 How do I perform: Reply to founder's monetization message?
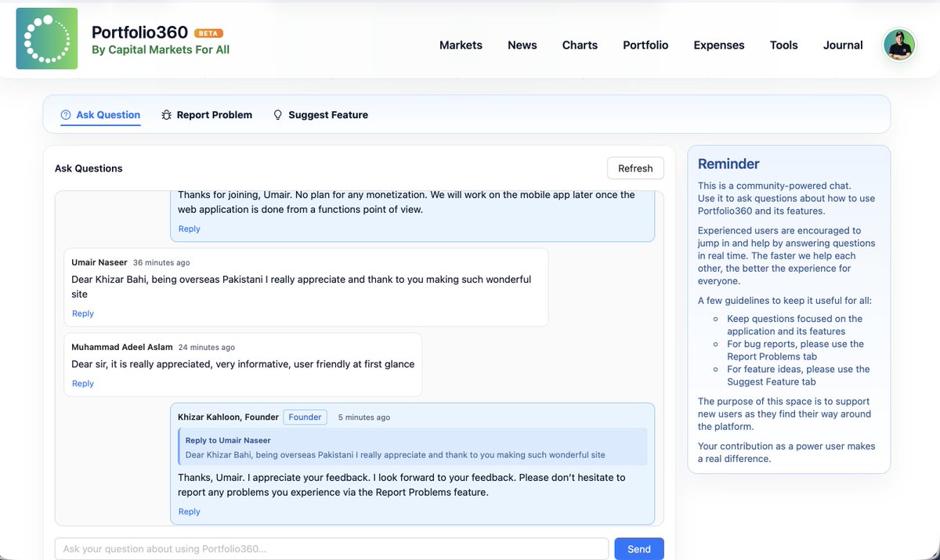(x=190, y=229)
